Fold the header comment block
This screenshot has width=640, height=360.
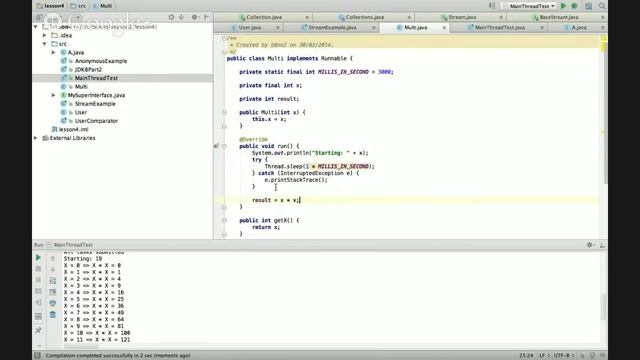point(224,38)
